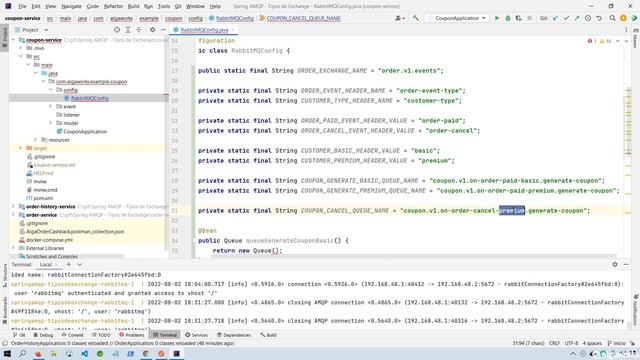
Task: Expand all in Project panel
Action: coord(128,30)
